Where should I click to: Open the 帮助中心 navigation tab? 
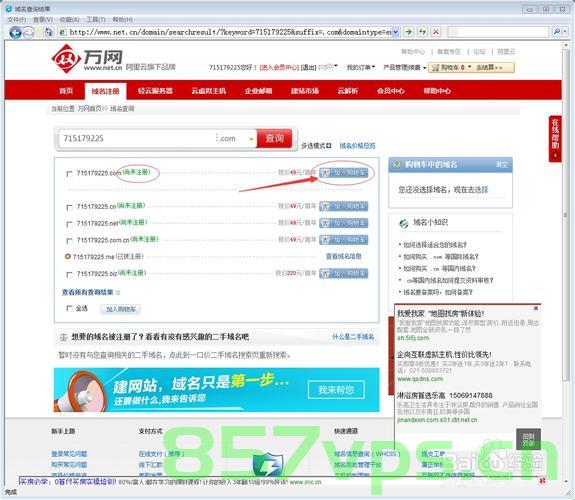pyautogui.click(x=437, y=91)
